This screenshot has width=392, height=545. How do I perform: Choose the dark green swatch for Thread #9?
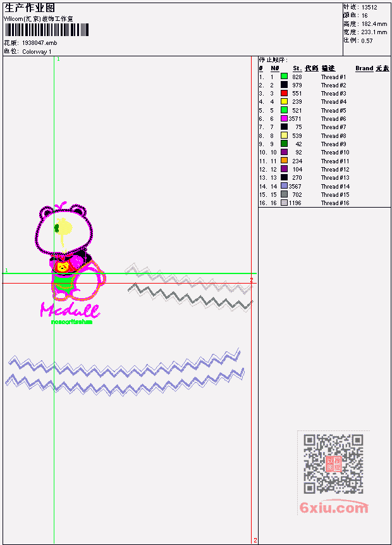284,144
